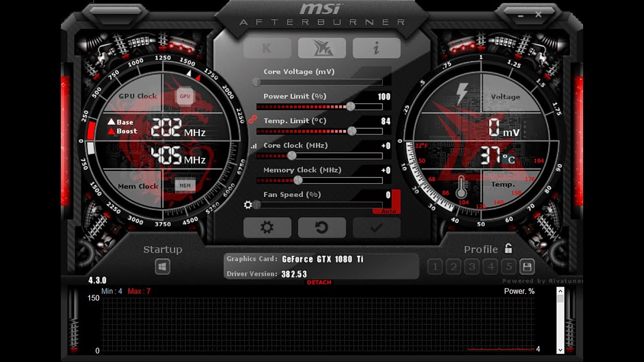
Task: Toggle the Windows startup icon
Action: pyautogui.click(x=163, y=267)
